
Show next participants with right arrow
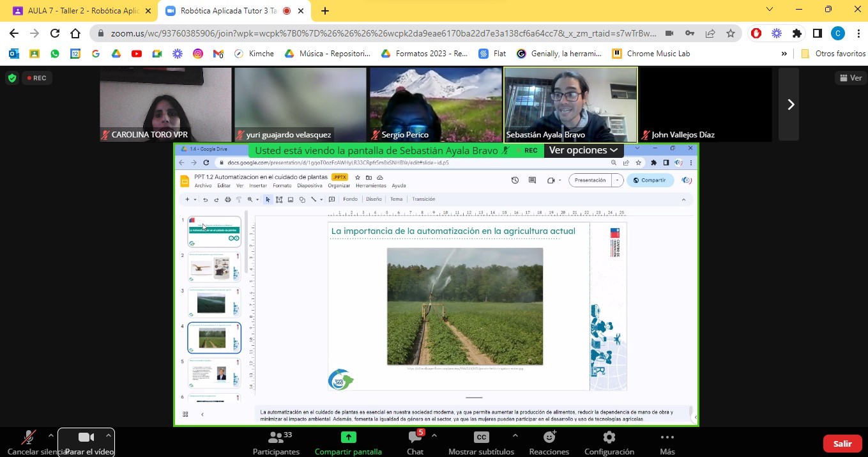[790, 104]
